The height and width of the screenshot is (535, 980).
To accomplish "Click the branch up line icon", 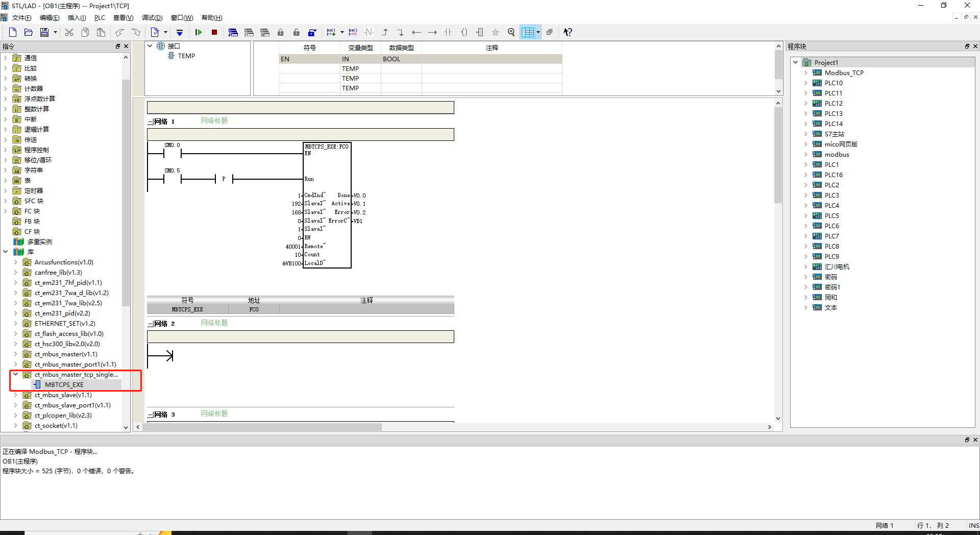I will (x=385, y=32).
